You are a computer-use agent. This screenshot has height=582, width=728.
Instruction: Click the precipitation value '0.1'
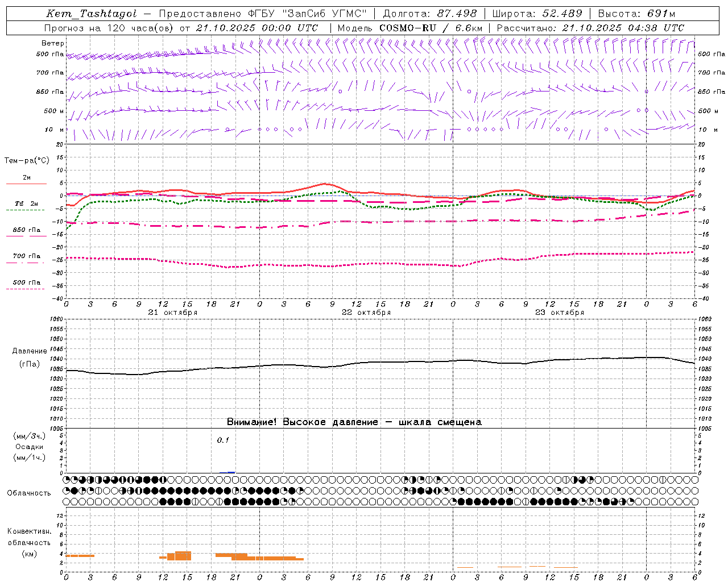pos(223,440)
